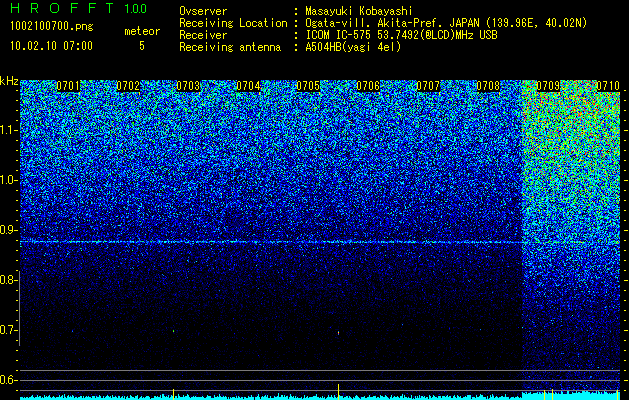This screenshot has width=629, height=400.
Task: Click the 0.8 frequency axis label
Action: coord(8,280)
